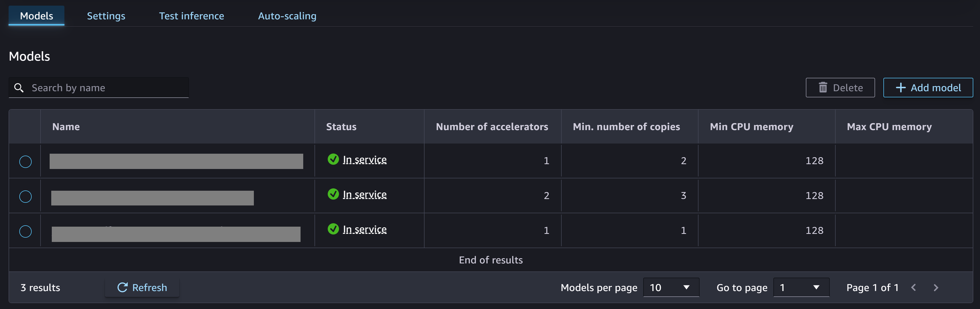The height and width of the screenshot is (309, 980).
Task: Click the Refresh icon
Action: [x=121, y=286]
